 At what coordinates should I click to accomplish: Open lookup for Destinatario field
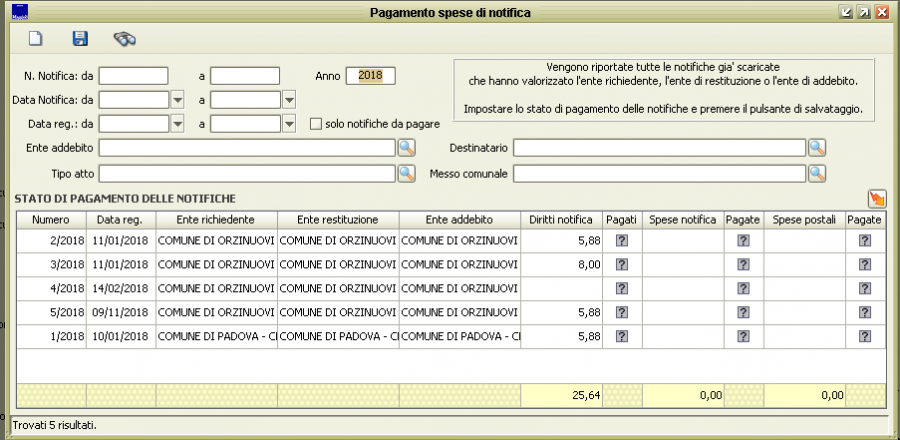coord(817,148)
